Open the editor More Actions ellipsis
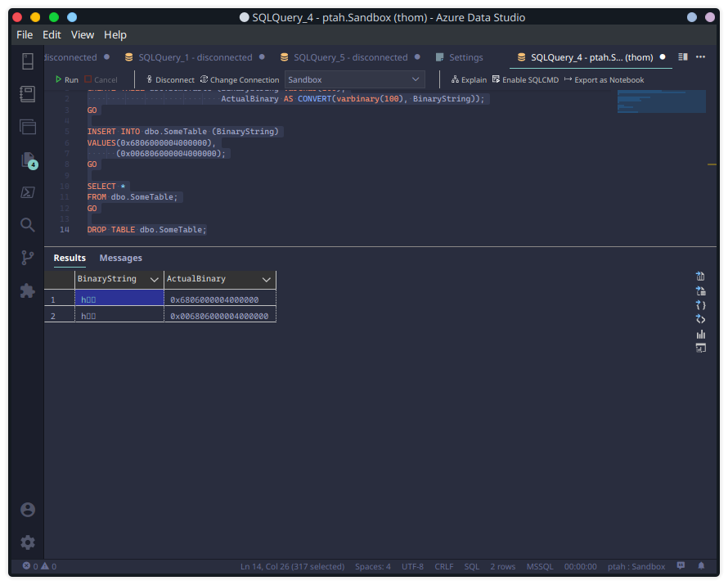Image resolution: width=728 pixels, height=585 pixels. 700,56
